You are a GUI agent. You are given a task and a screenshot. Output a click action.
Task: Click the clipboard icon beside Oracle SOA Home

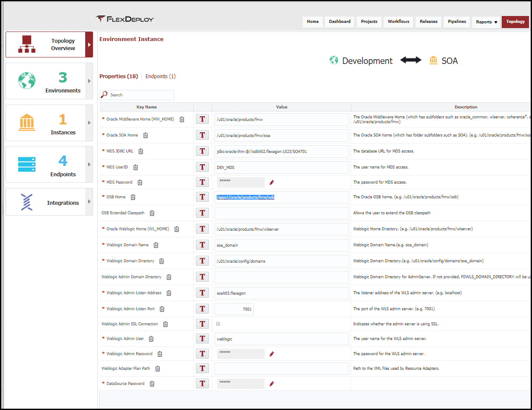click(145, 135)
